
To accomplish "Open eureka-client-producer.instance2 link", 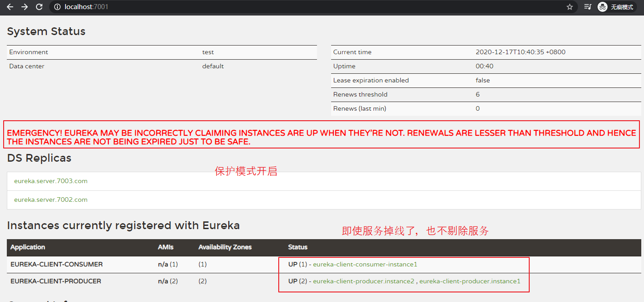I will tap(363, 281).
